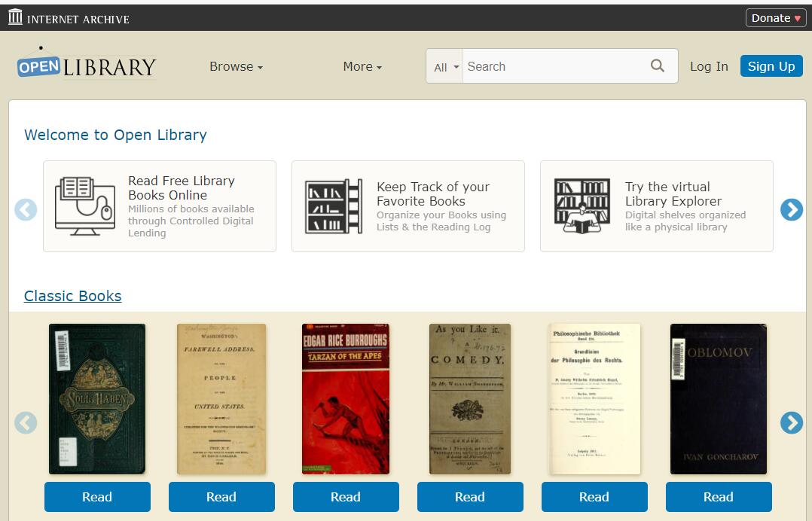
Task: Open the Oblomov book cover
Action: 719,399
